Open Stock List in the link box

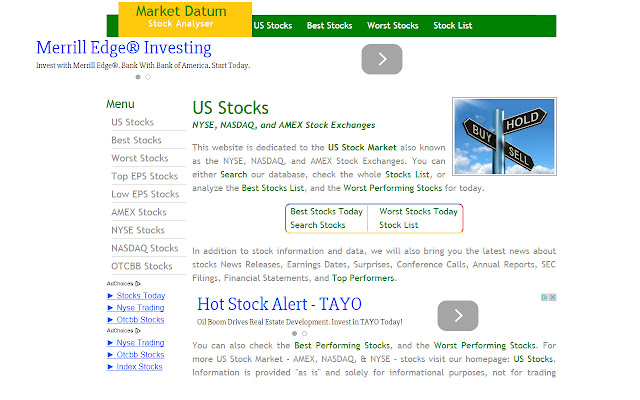pyautogui.click(x=398, y=225)
